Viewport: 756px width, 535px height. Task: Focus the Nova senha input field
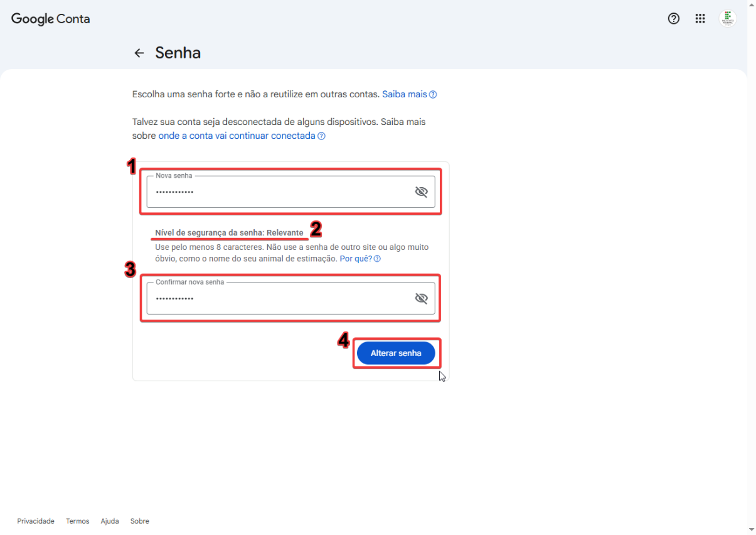[290, 192]
